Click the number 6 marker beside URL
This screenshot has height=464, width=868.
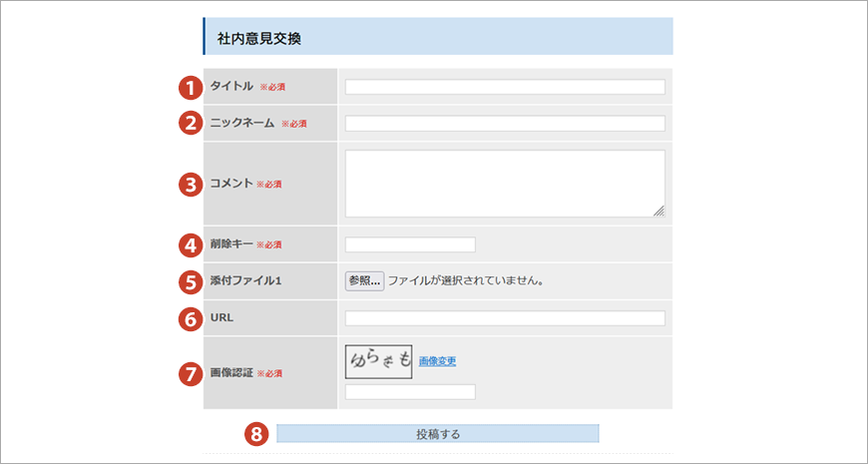(190, 318)
